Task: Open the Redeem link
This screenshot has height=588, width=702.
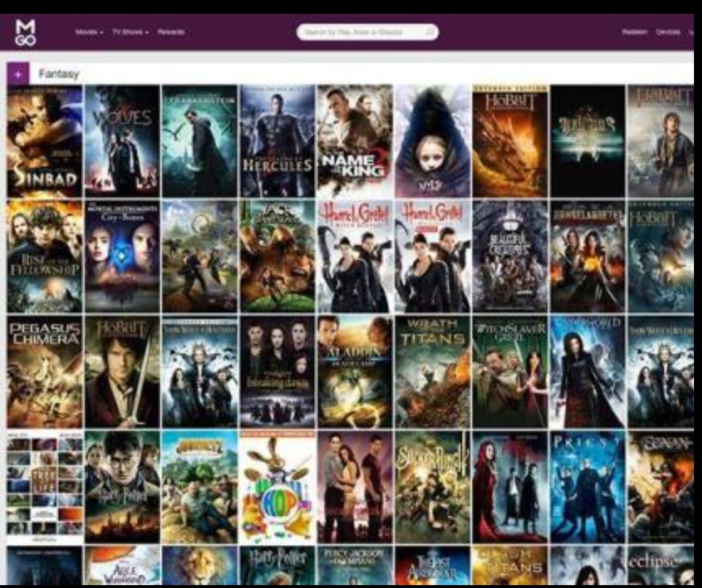Action: [634, 32]
